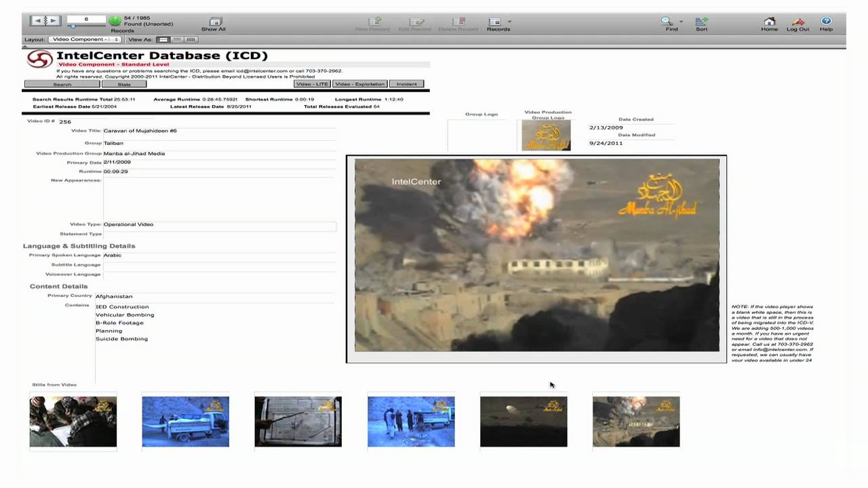Click the IED Construction list entry
868x488 pixels.
coord(122,307)
